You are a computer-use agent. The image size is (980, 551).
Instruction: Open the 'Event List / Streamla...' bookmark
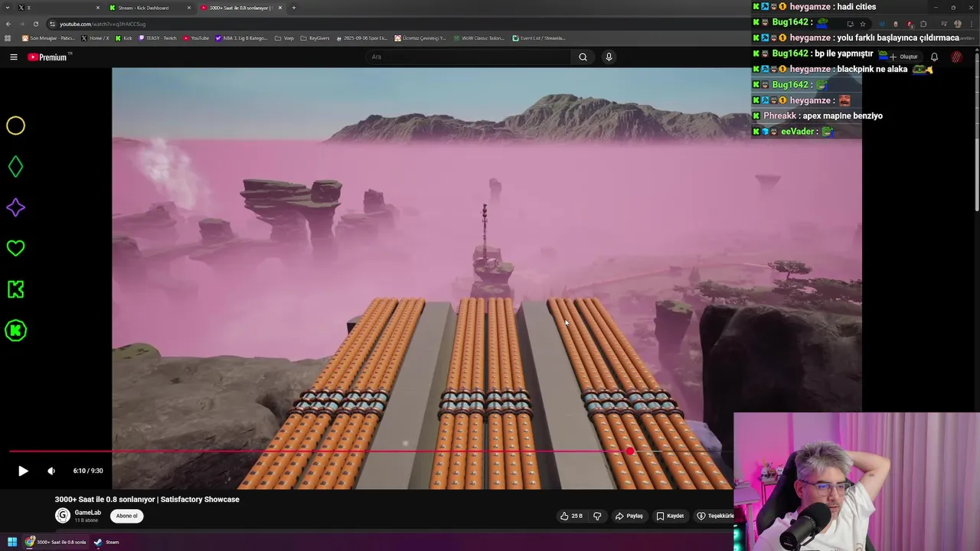click(539, 37)
